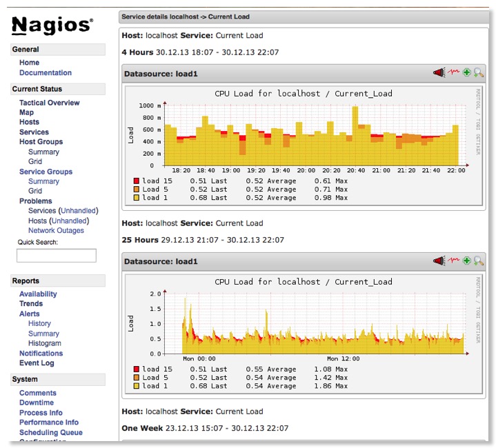The width and height of the screenshot is (496, 448).
Task: Open Hosts link under Problems
Action: (x=37, y=221)
